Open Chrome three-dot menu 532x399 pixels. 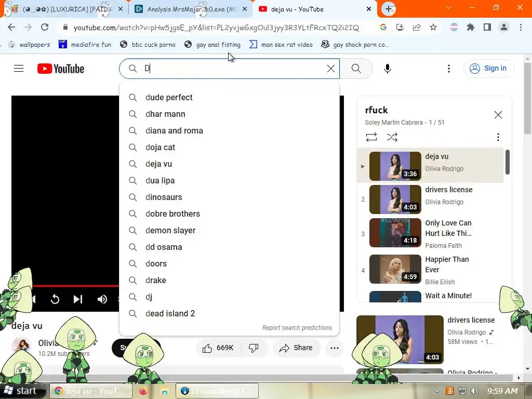521,27
